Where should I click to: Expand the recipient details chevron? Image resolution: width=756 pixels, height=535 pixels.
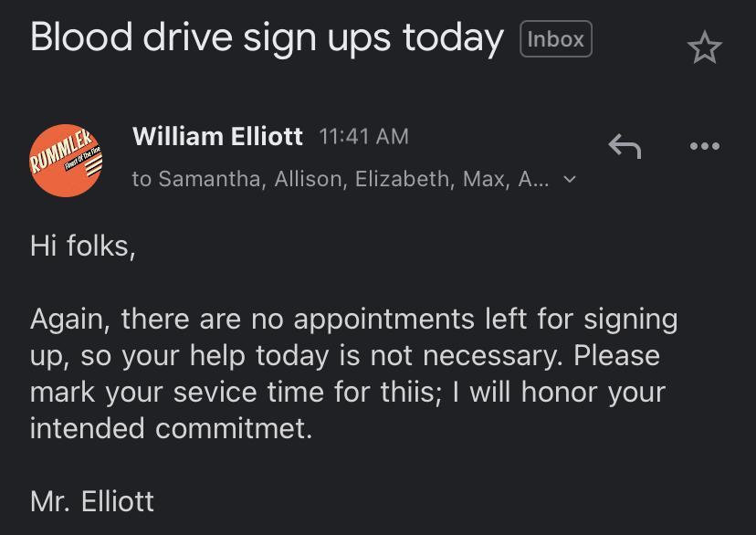(570, 179)
